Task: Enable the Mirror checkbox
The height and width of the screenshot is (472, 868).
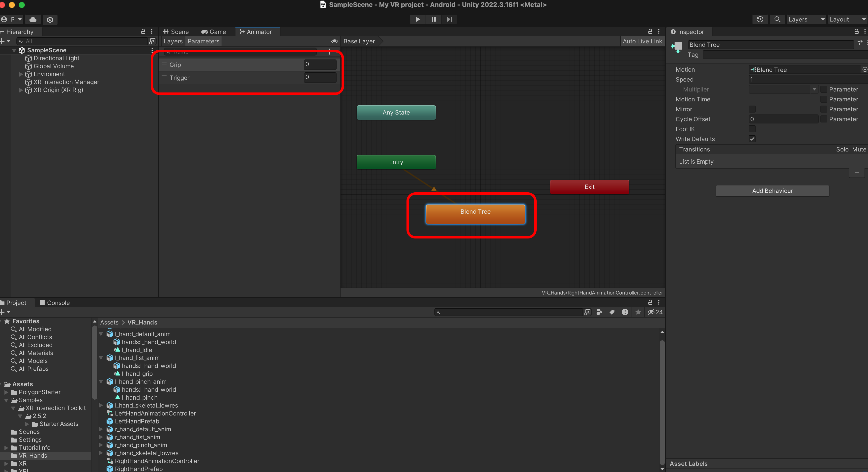Action: point(752,109)
